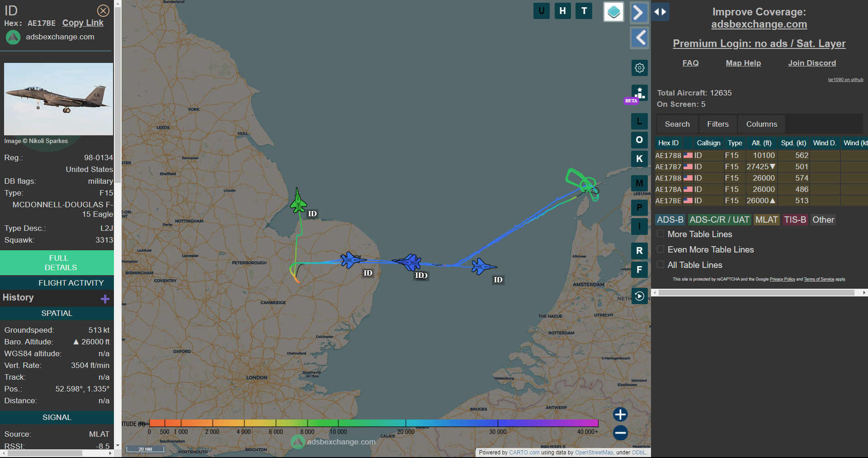The image size is (868, 458).
Task: Toggle the K map option
Action: [x=639, y=159]
